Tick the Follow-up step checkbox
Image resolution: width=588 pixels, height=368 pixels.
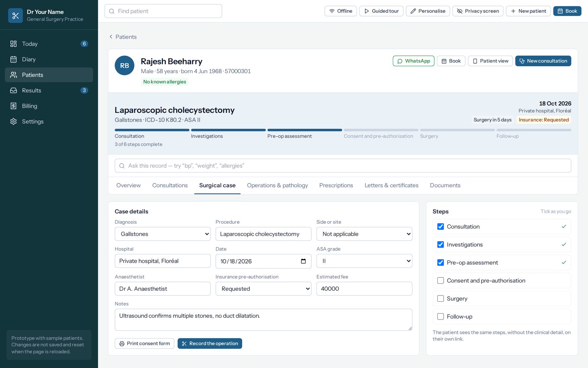pyautogui.click(x=441, y=317)
